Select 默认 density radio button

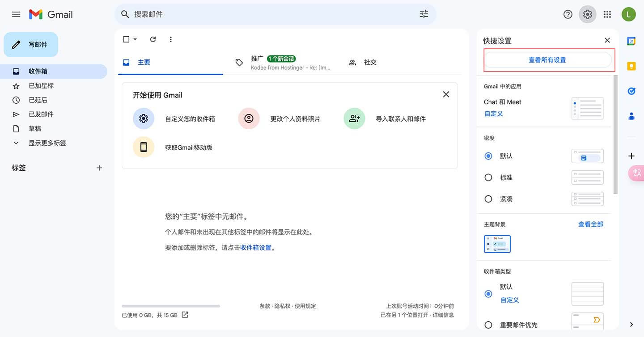coord(488,156)
